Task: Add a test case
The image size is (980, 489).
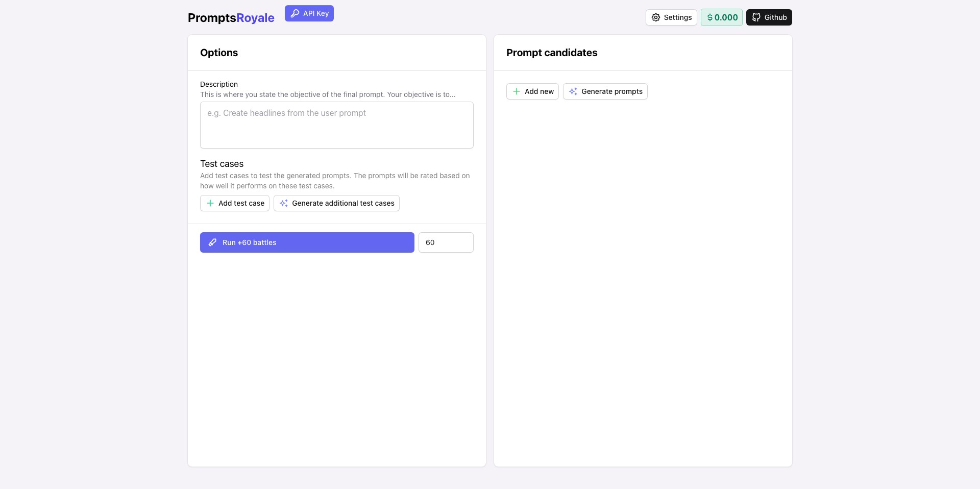Action: tap(235, 203)
